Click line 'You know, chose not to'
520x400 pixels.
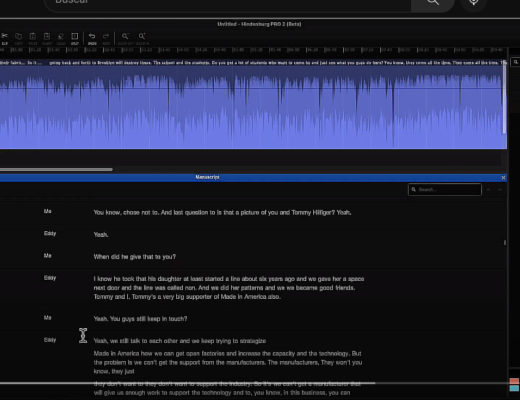(222, 212)
